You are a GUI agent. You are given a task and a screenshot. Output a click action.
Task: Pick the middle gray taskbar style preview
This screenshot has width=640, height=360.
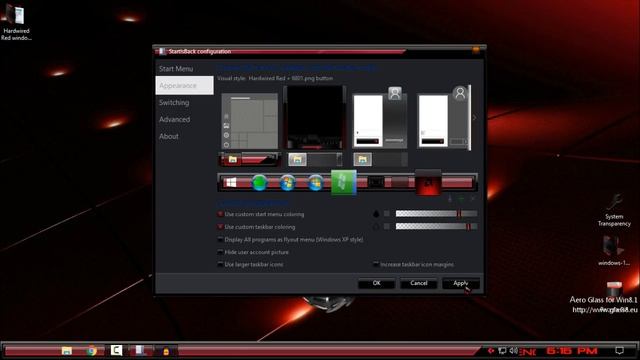[315, 159]
